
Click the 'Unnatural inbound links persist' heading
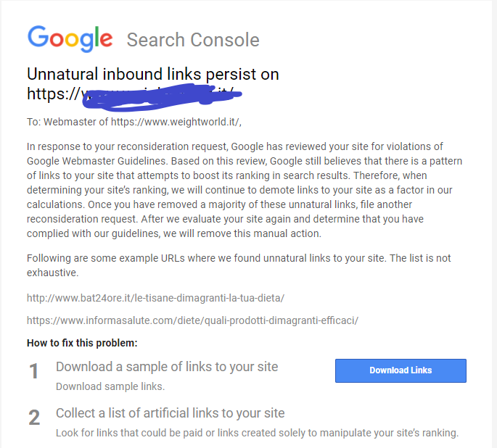pos(152,74)
